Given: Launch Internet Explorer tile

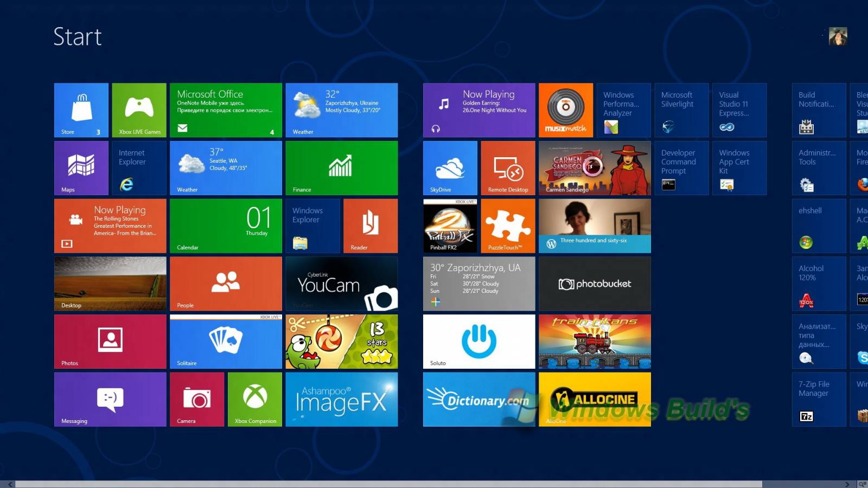Looking at the screenshot, I should click(x=139, y=168).
